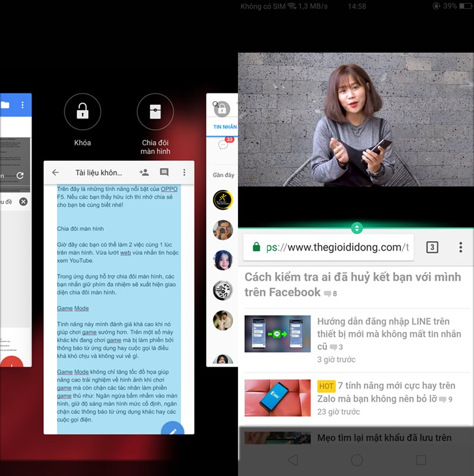
Task: Open comments in the Tài liệu document
Action: [164, 173]
